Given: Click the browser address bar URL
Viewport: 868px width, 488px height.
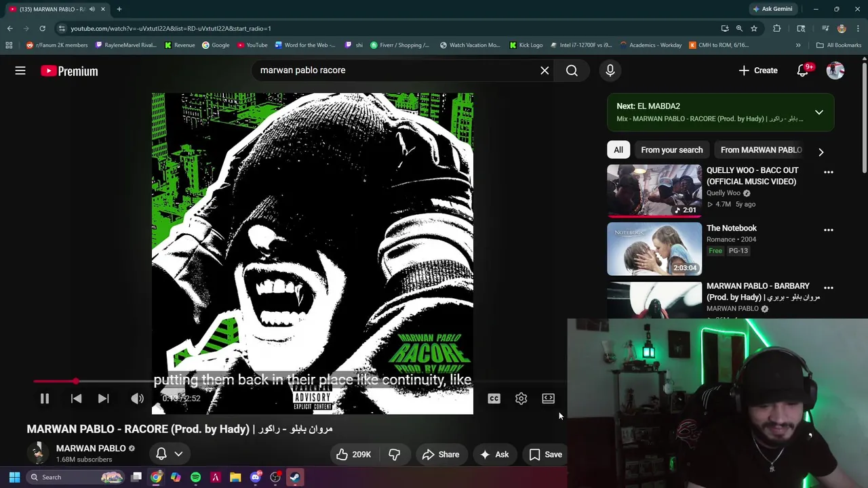Looking at the screenshot, I should click(171, 28).
